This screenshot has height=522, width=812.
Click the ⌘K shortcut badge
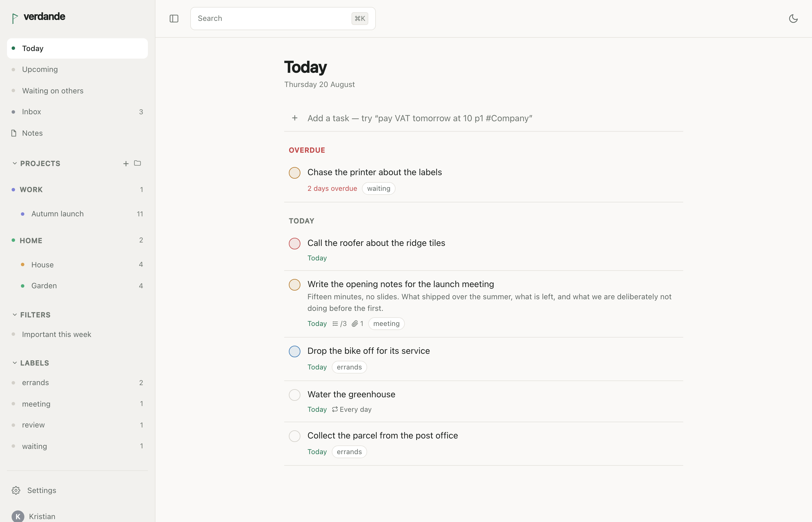pos(360,19)
